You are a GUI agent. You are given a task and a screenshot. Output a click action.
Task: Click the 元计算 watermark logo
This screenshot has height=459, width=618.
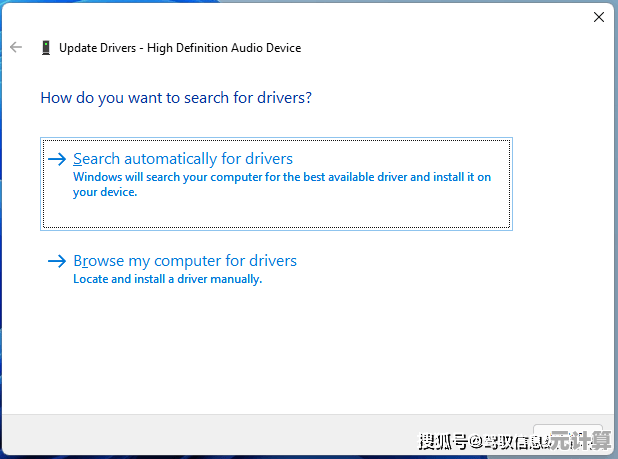[x=582, y=441]
